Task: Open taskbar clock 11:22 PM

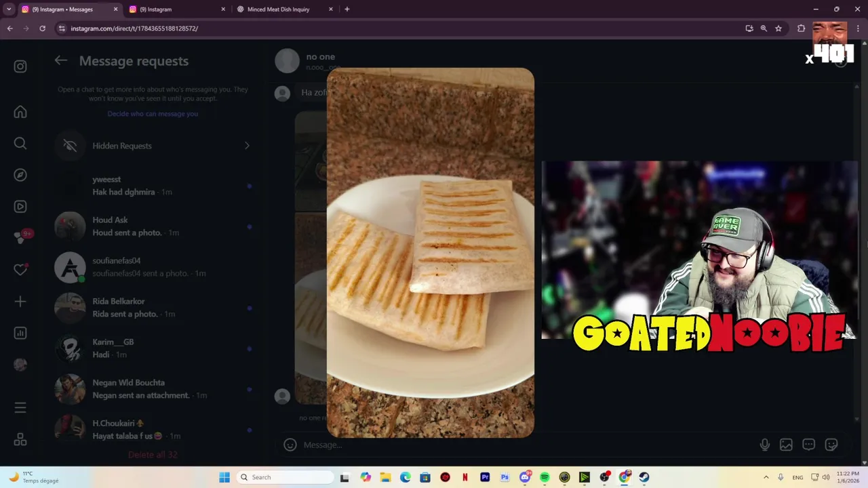Action: pyautogui.click(x=848, y=477)
